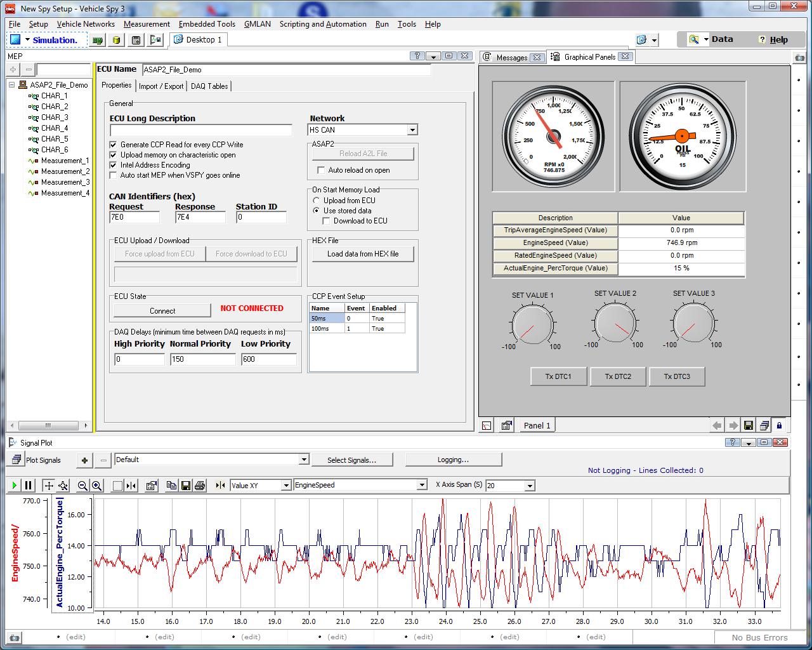Switch to the DAQ Tables tab

point(209,86)
